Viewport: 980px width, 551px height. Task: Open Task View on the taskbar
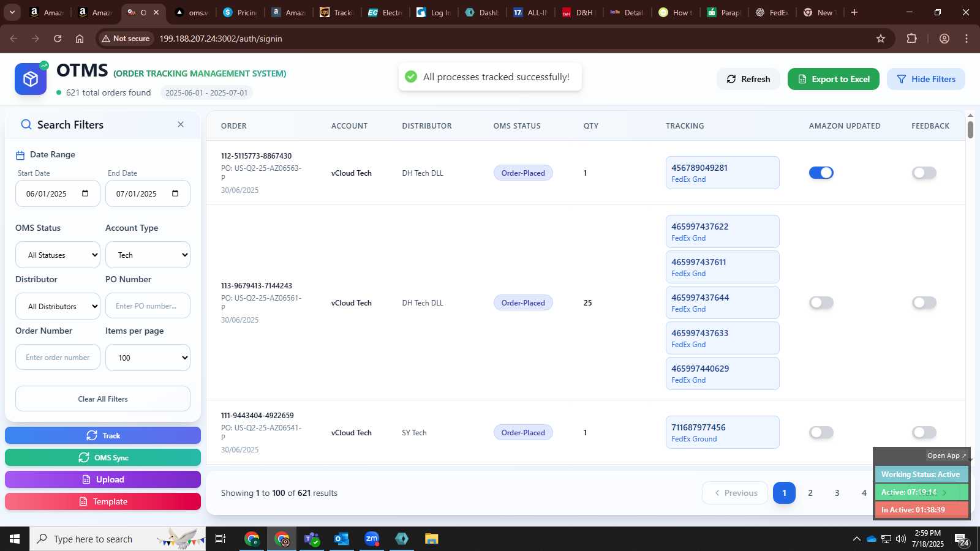221,539
